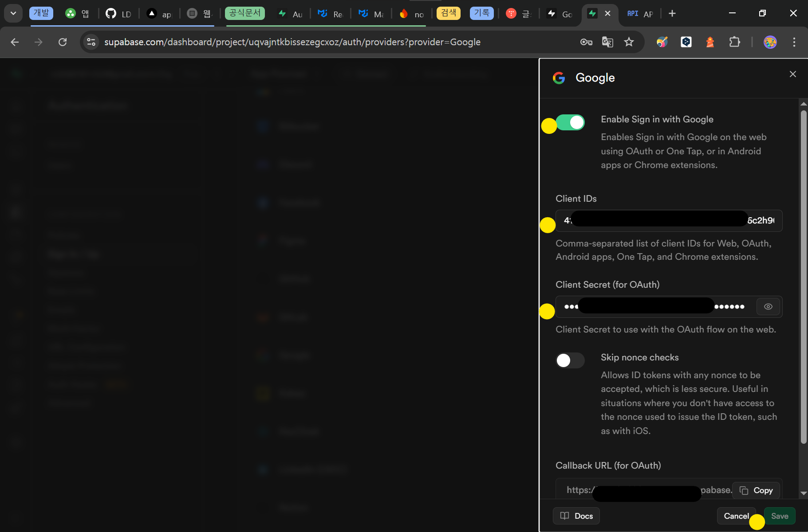Close the active Supabase tab
The width and height of the screenshot is (808, 532).
pos(607,13)
